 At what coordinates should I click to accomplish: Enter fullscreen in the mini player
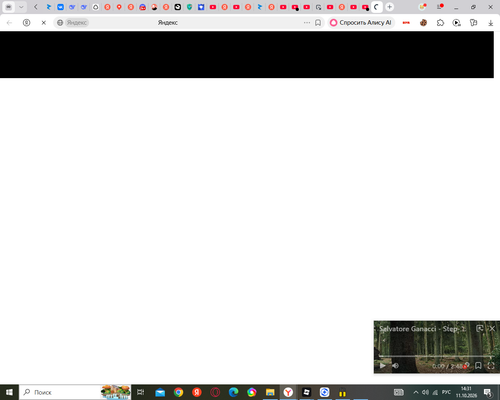click(x=491, y=366)
